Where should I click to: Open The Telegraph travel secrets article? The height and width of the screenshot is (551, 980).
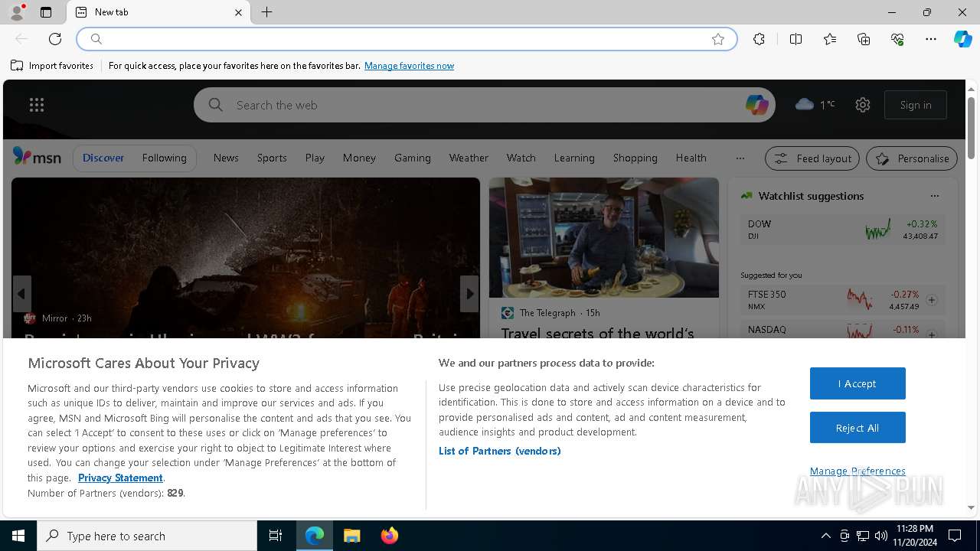(x=597, y=333)
